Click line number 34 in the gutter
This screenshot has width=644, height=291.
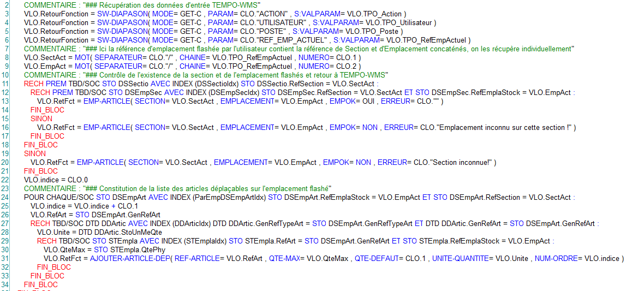pyautogui.click(x=6, y=284)
